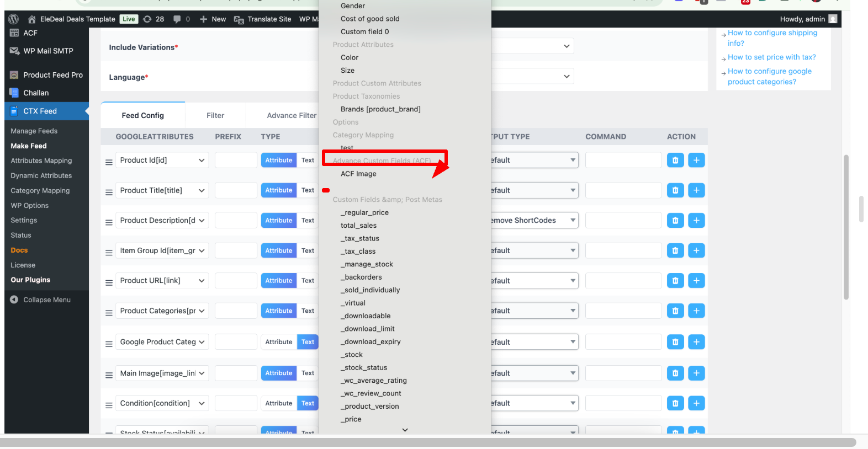Add a row after Product Title
The height and width of the screenshot is (449, 868).
point(696,190)
